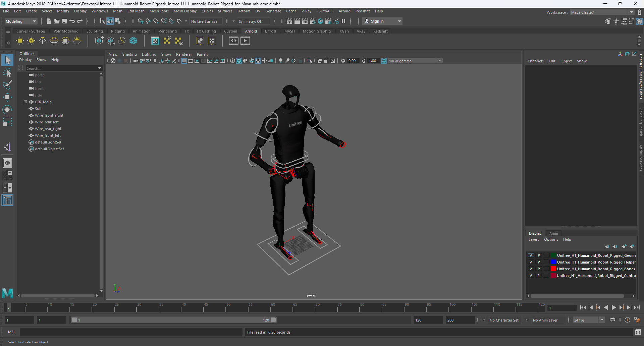This screenshot has height=346, width=644.
Task: Toggle color management sRGB button
Action: tap(384, 61)
